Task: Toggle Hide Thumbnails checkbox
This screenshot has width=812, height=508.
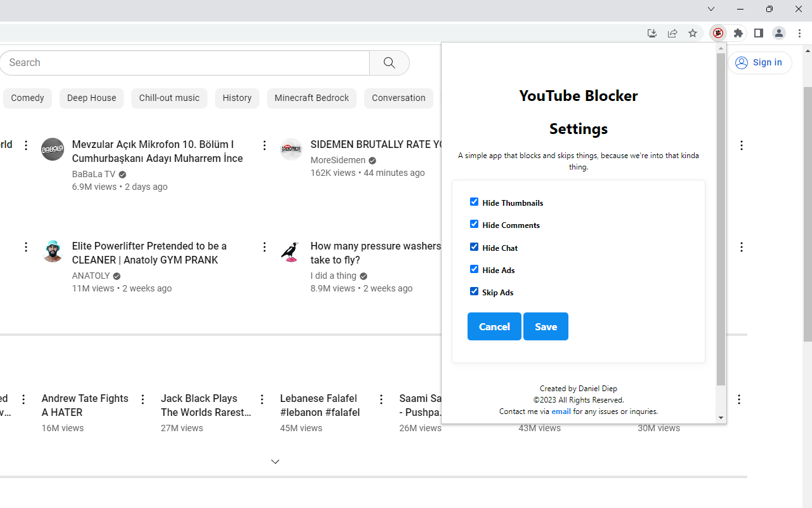Action: tap(474, 202)
